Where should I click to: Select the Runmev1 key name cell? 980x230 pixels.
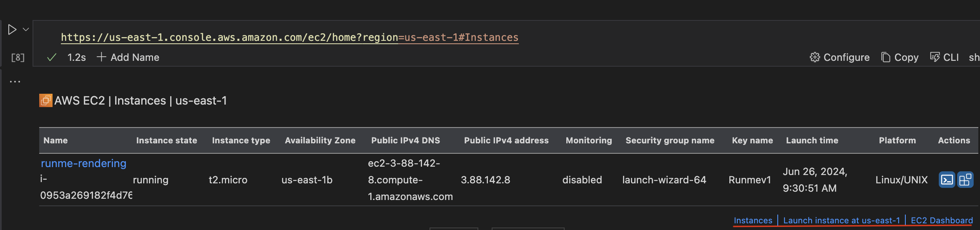point(750,180)
